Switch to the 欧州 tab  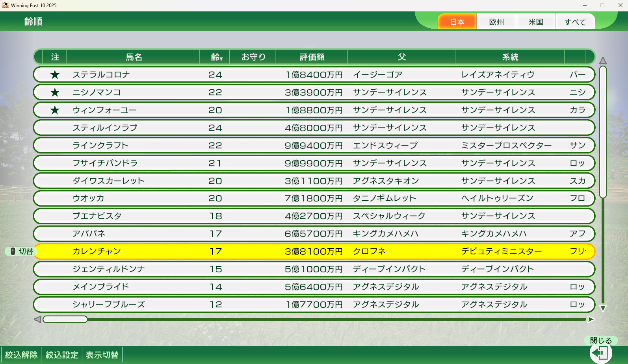point(496,22)
